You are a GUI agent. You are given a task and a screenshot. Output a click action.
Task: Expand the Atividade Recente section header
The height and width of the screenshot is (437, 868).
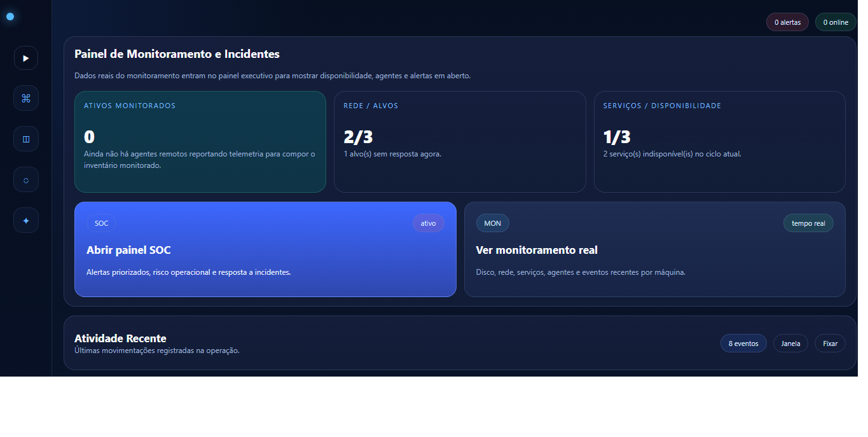(x=120, y=338)
